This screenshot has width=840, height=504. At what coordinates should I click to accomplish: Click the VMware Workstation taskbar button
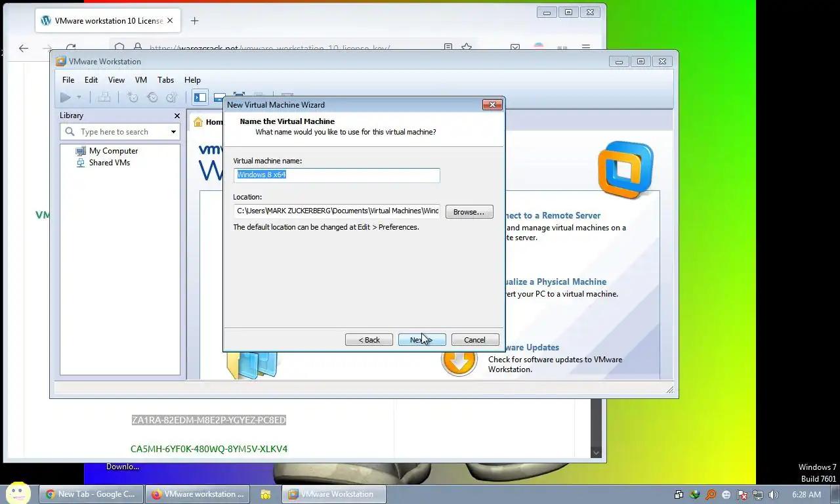tap(334, 494)
